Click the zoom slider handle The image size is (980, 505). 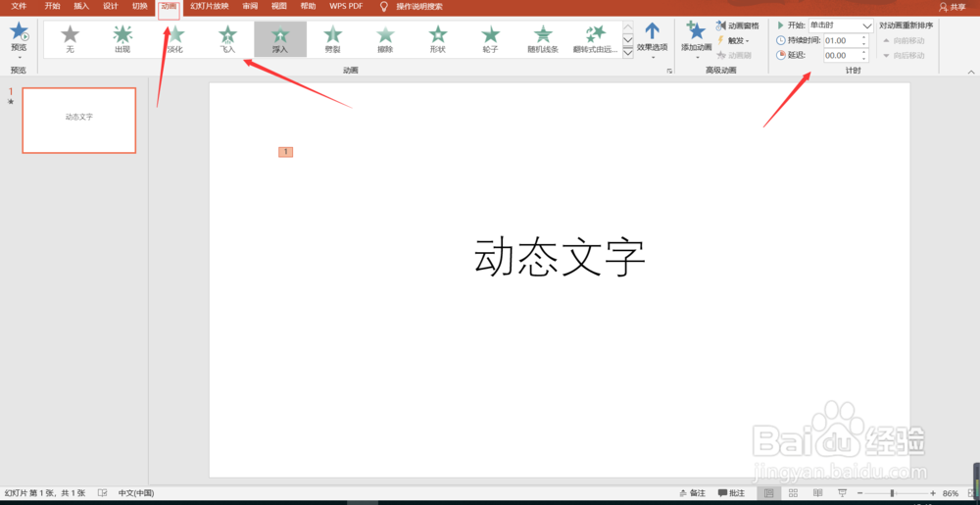[x=892, y=493]
